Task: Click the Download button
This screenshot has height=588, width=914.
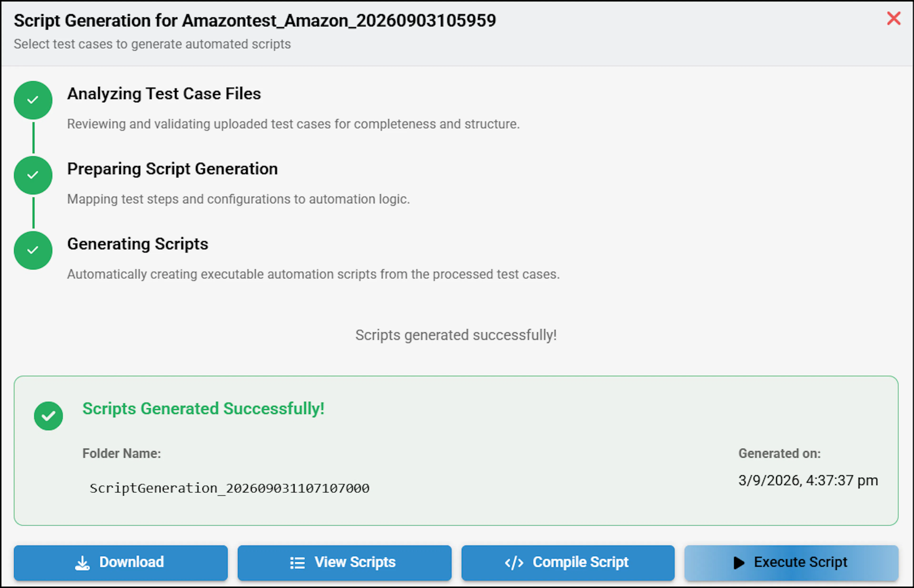Action: (x=121, y=562)
